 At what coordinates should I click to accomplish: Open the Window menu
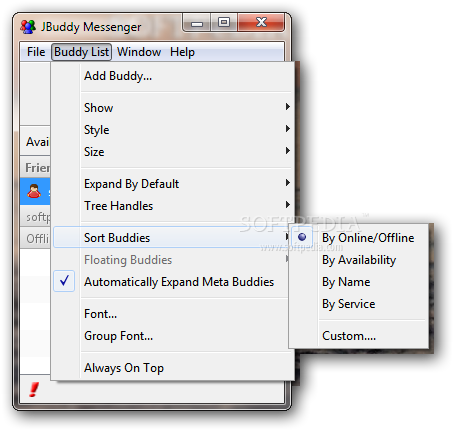tap(139, 52)
